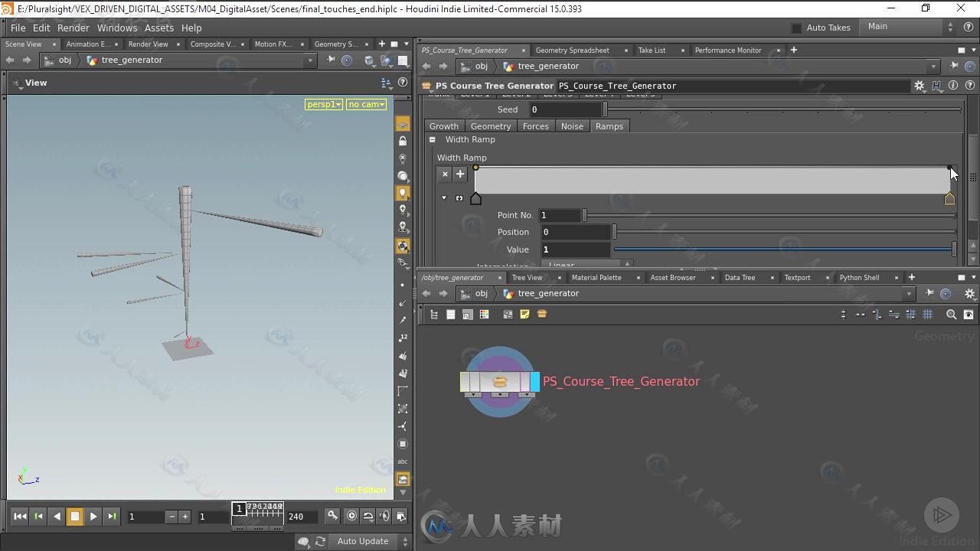This screenshot has width=980, height=551.
Task: Switch to the Material Palette tab
Action: coord(596,277)
